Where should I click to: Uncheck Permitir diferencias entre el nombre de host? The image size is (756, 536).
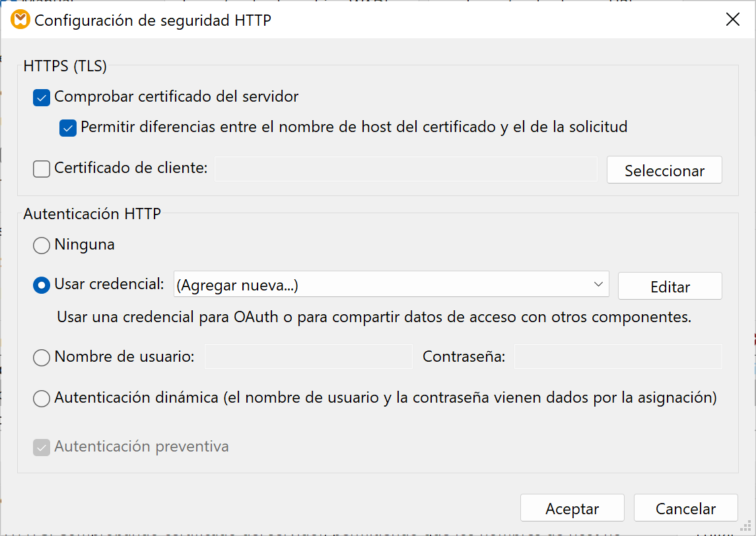tap(68, 127)
